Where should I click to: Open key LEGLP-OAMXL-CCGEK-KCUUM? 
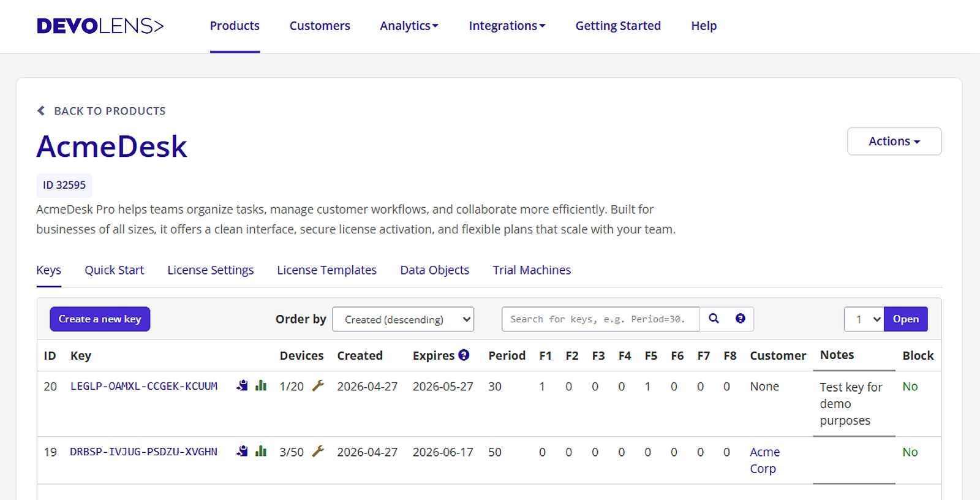tap(144, 386)
